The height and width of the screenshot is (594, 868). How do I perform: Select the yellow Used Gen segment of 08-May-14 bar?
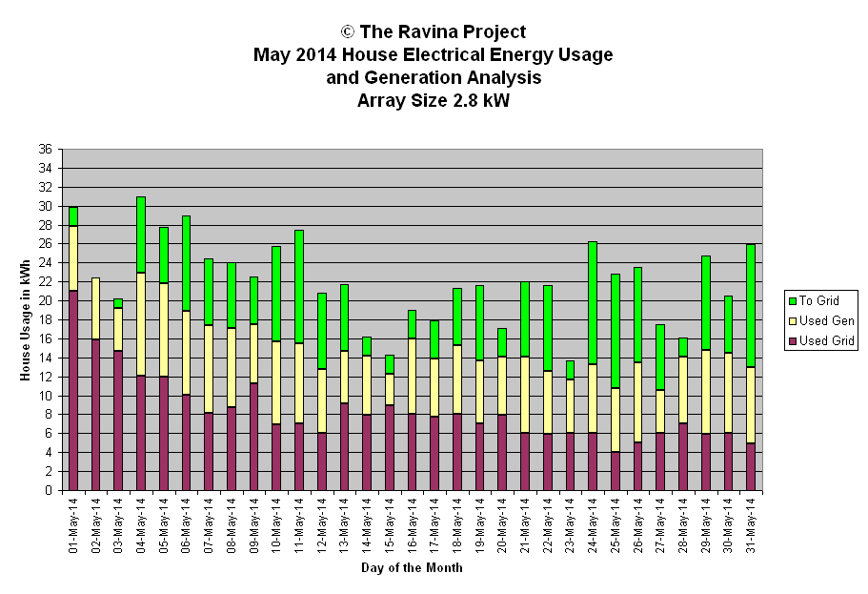[x=231, y=368]
